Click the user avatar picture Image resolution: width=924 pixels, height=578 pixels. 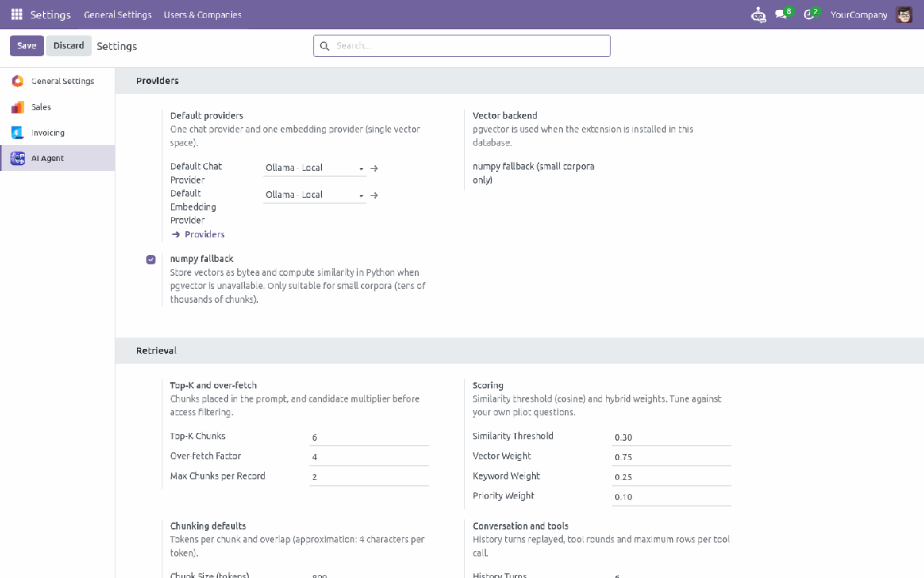tap(903, 15)
